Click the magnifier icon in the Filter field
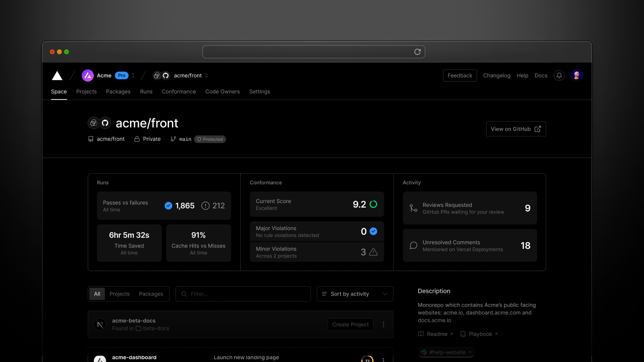Viewport: 644px width, 362px height. point(184,294)
